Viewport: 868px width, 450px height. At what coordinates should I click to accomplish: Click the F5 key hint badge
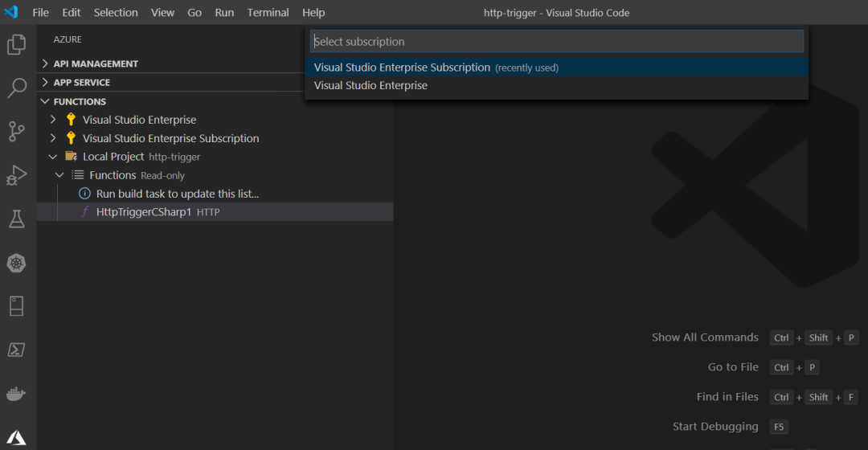[779, 427]
